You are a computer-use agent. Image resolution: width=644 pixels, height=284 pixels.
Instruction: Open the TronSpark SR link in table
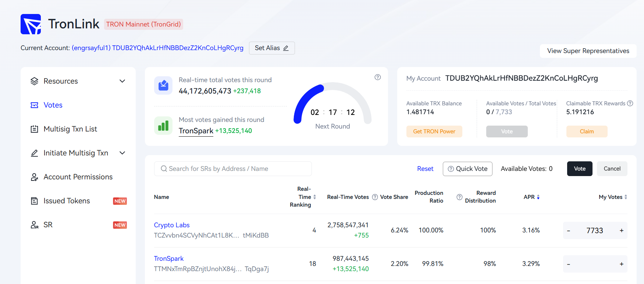point(169,259)
